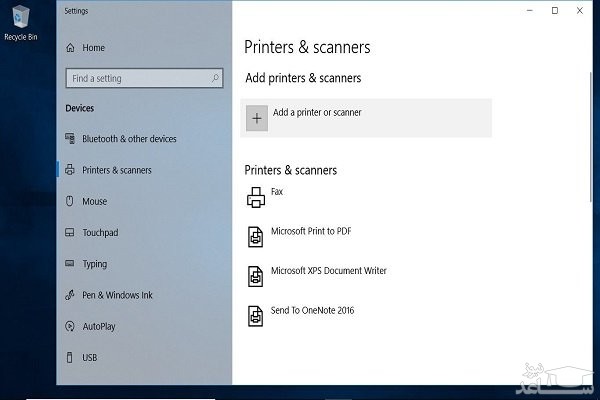600x400 pixels.
Task: Click the Mouse icon in sidebar
Action: pos(70,201)
